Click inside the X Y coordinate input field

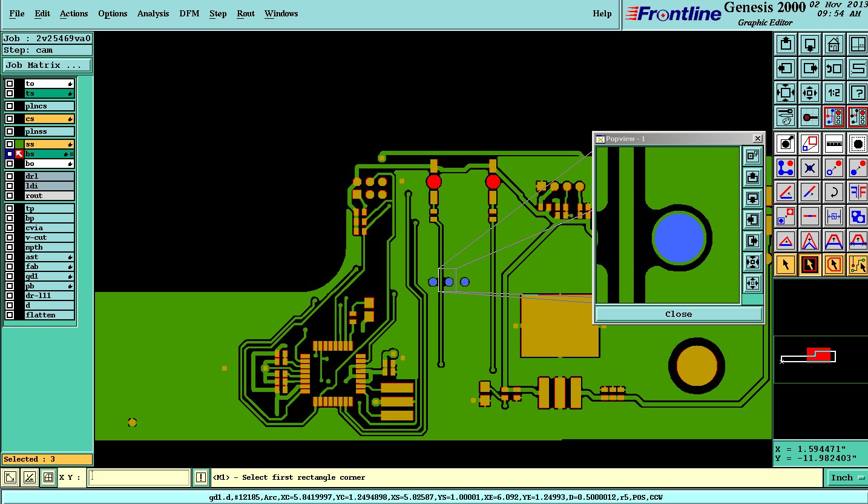139,477
